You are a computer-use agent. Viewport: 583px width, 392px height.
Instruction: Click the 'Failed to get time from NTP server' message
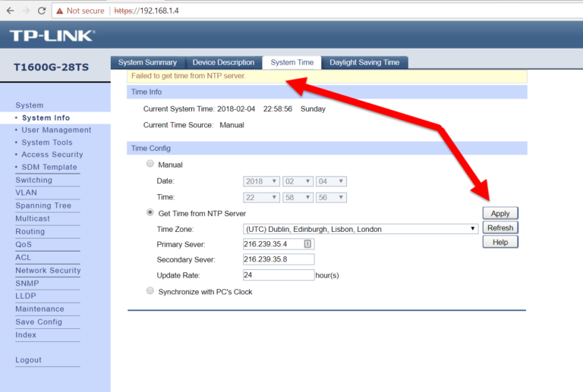(188, 76)
